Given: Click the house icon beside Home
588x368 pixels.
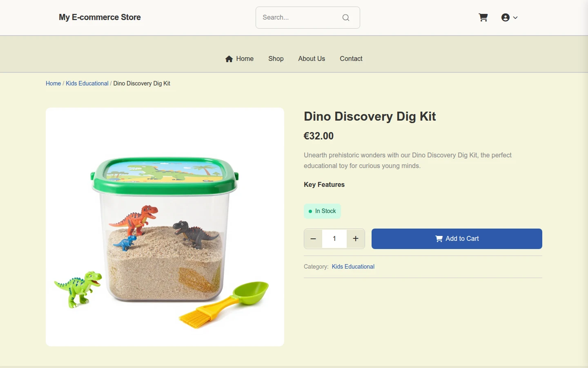Looking at the screenshot, I should 229,59.
